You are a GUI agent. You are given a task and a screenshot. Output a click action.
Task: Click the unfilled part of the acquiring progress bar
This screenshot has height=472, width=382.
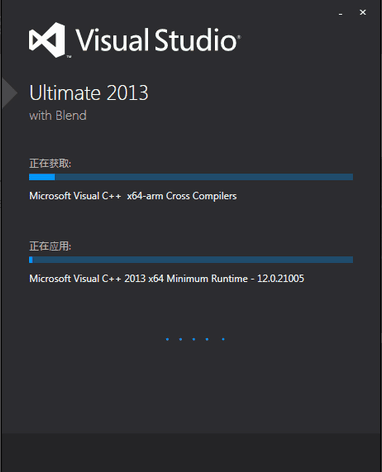[204, 177]
